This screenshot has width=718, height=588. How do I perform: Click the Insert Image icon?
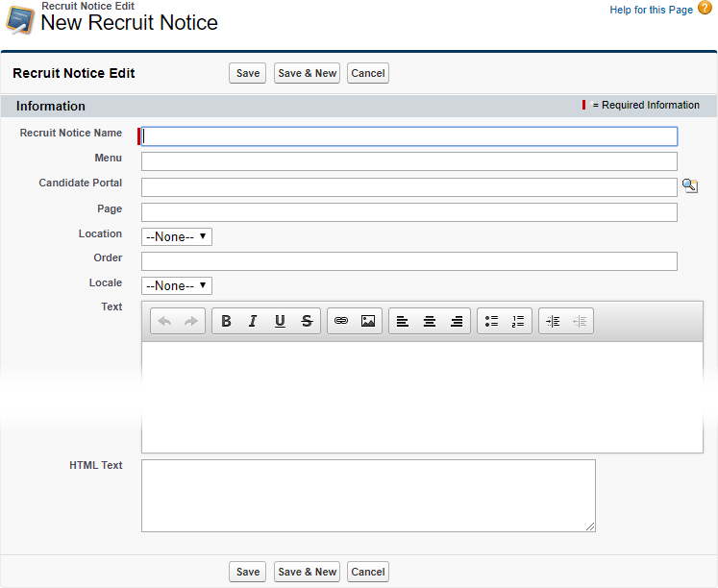368,321
